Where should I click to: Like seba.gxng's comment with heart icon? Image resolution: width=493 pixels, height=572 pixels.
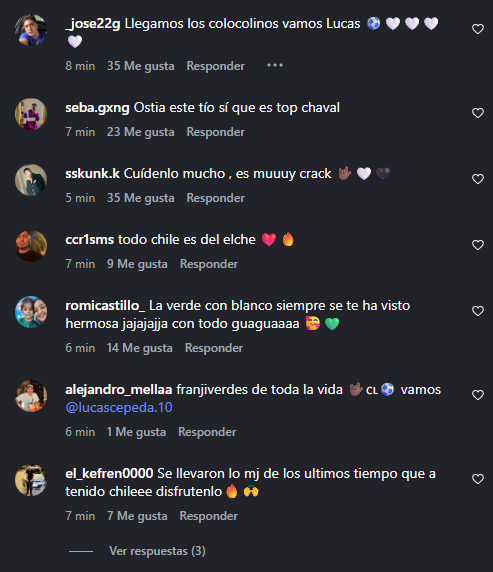(478, 113)
